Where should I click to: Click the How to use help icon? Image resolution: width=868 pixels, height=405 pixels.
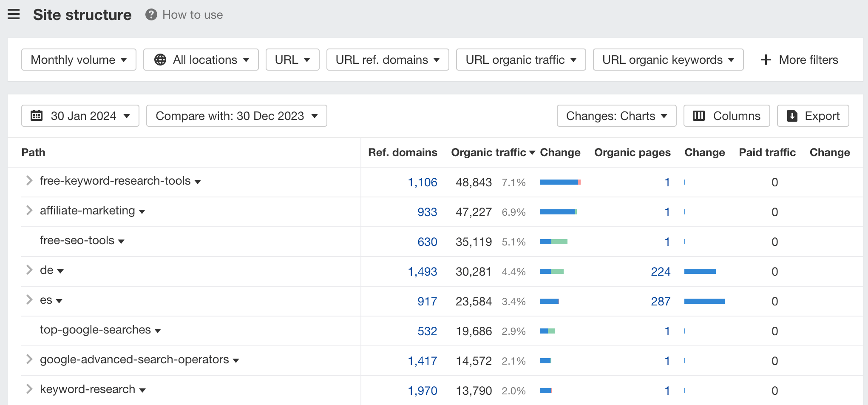pyautogui.click(x=151, y=15)
